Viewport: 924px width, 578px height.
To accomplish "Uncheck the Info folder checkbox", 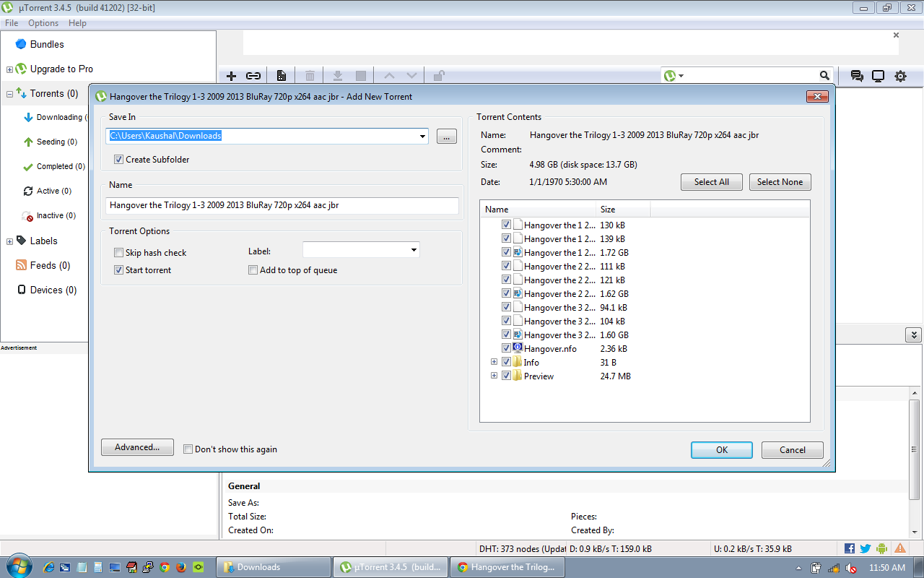I will pyautogui.click(x=506, y=362).
